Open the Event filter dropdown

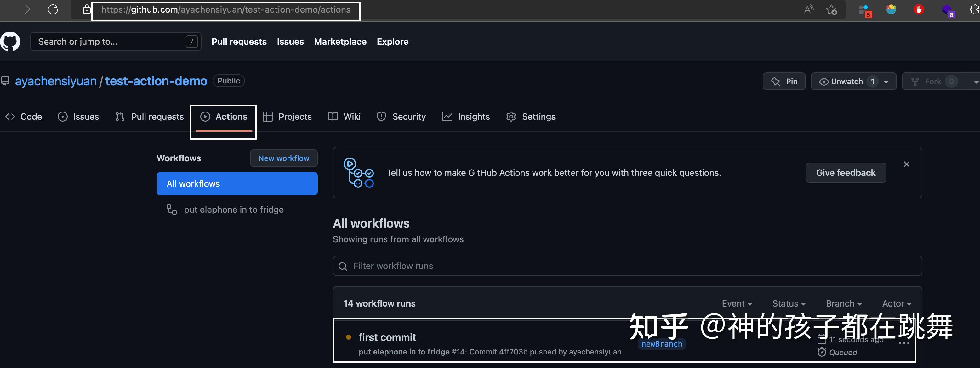point(737,303)
